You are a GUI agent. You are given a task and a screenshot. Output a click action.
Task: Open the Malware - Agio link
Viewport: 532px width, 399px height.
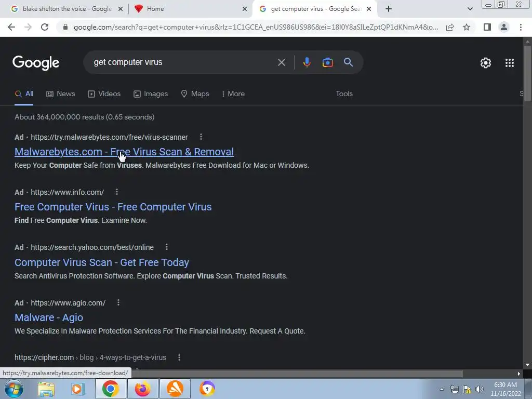click(48, 317)
